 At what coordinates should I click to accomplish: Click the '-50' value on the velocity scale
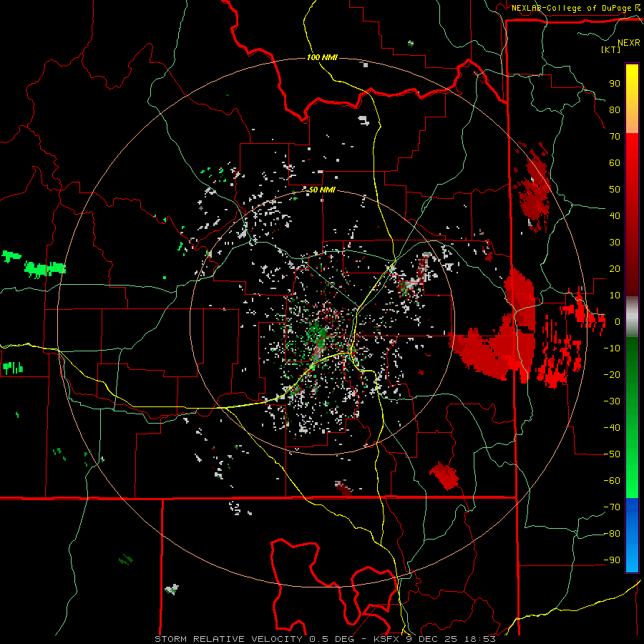[x=612, y=454]
